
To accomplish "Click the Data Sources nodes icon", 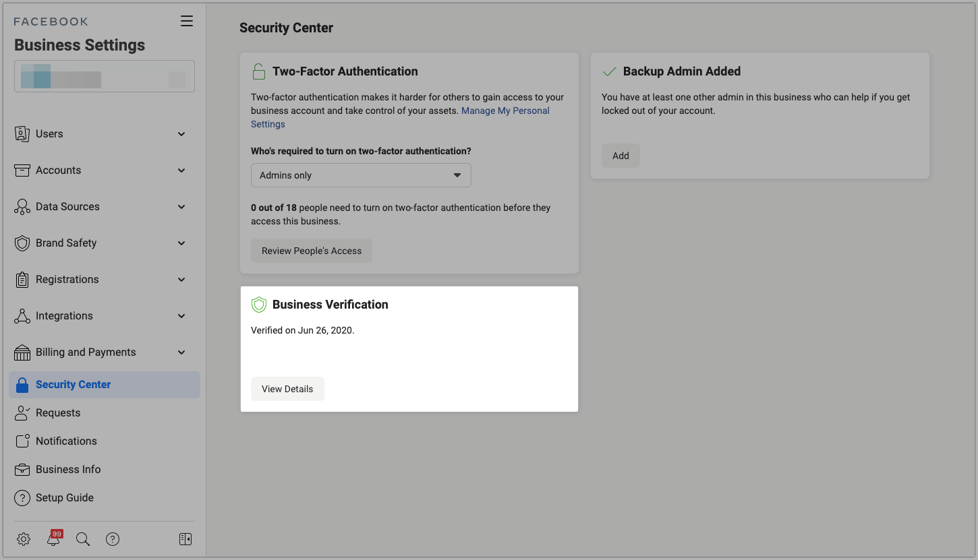I will [x=22, y=206].
